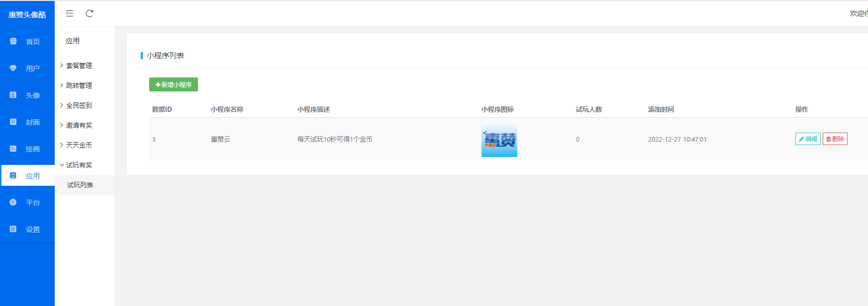Screen dimensions: 868x306
Task: Open the 封面 menu item
Action: tap(27, 122)
